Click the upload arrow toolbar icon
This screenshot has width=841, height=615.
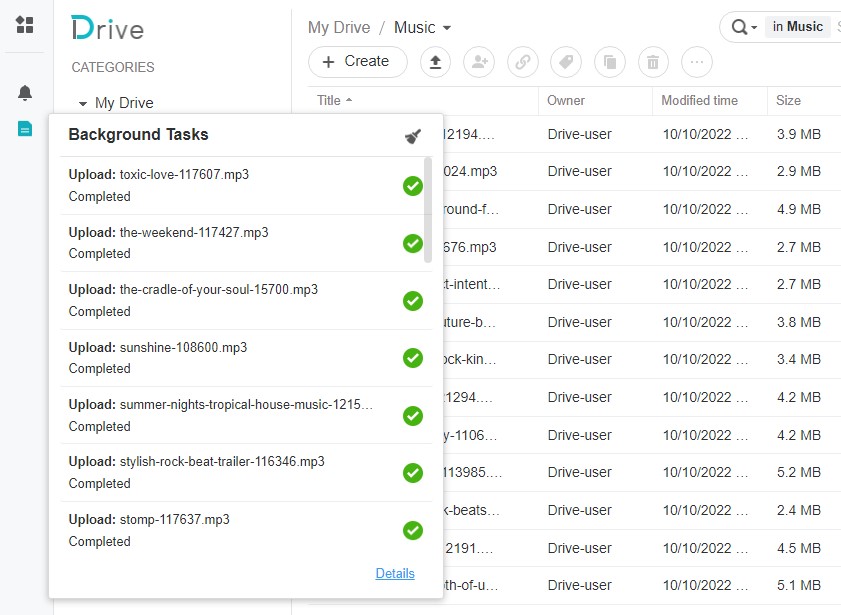click(x=435, y=62)
